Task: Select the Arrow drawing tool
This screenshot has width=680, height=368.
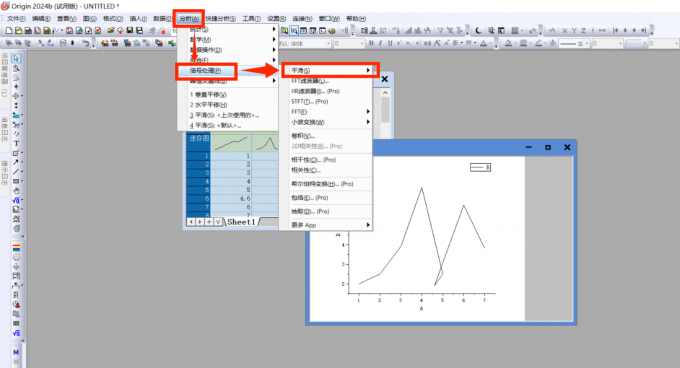Action: pos(16,162)
